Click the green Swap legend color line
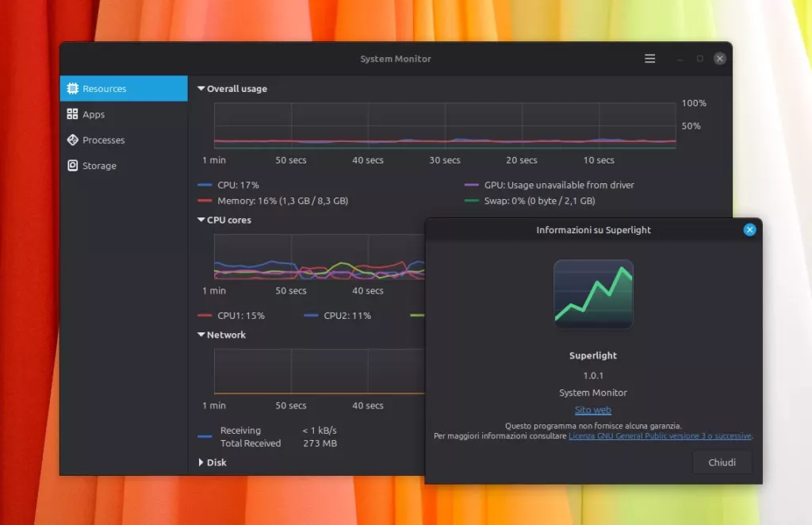812x525 pixels. pos(471,201)
